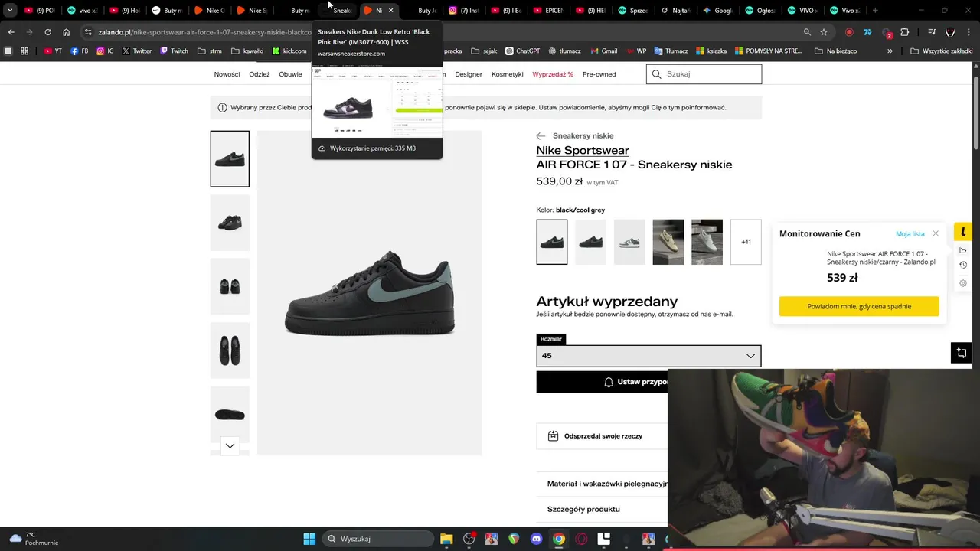980x551 pixels.
Task: Open the kick.com bookmark
Action: [x=289, y=51]
